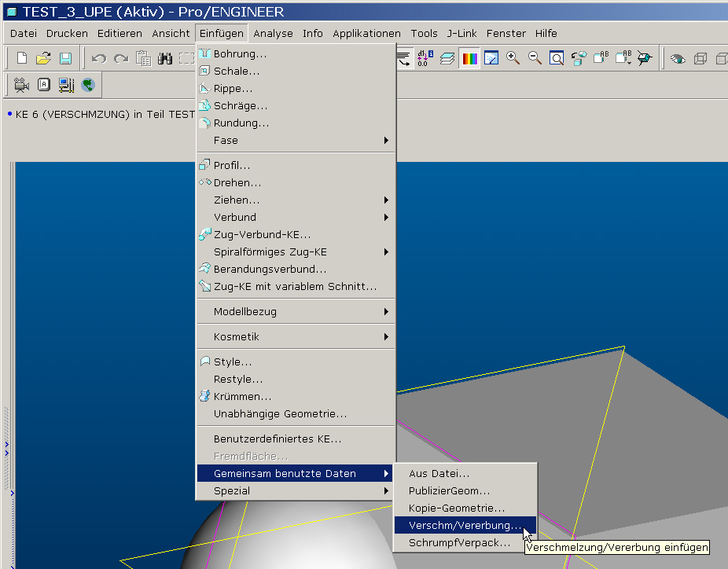This screenshot has height=569, width=728.
Task: Close the open Einfügen menu
Action: tap(222, 34)
